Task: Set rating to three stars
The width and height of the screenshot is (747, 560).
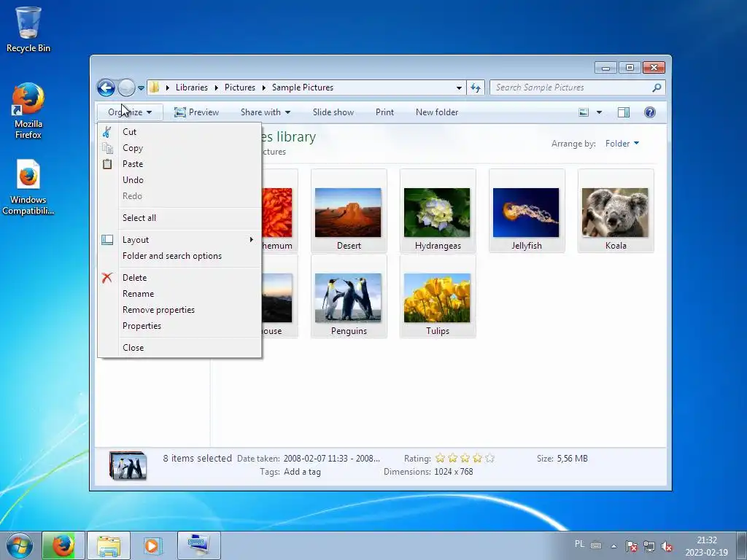Action: click(465, 459)
